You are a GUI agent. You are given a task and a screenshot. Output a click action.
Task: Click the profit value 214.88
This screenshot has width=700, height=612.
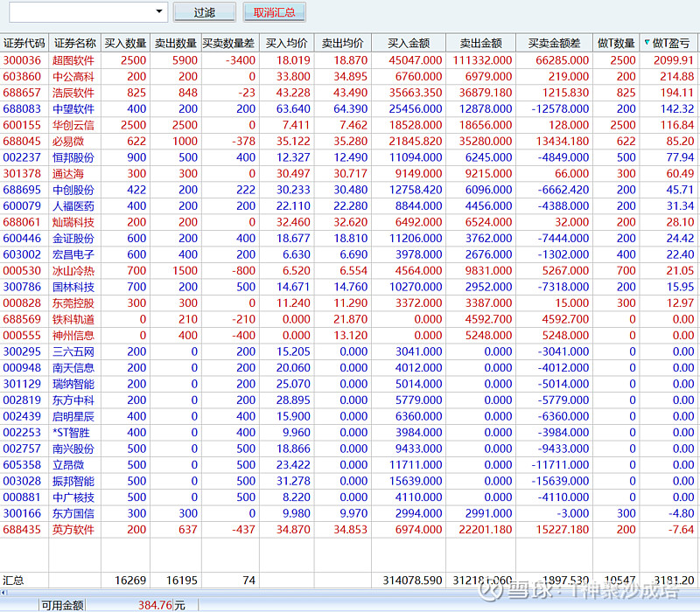(x=676, y=77)
